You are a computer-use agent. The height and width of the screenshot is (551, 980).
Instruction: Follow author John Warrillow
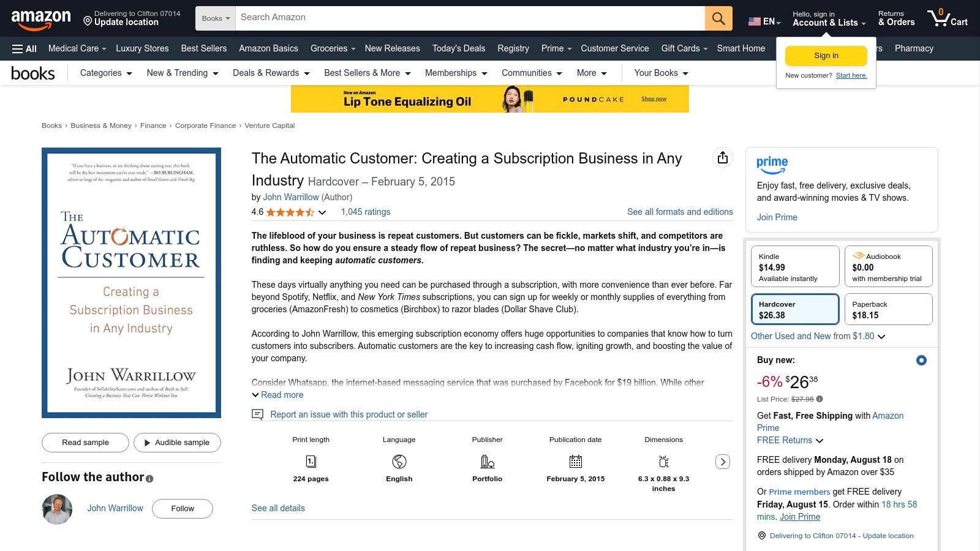coord(183,509)
